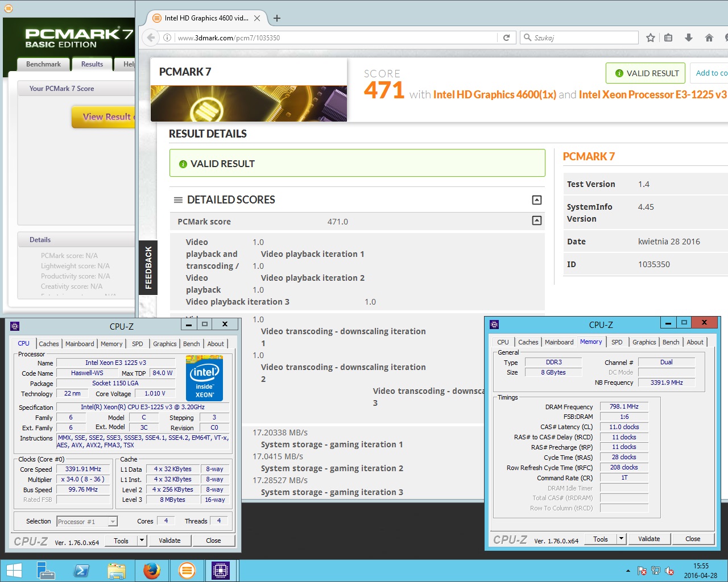Open Bench tab in left CPU-Z

(192, 344)
